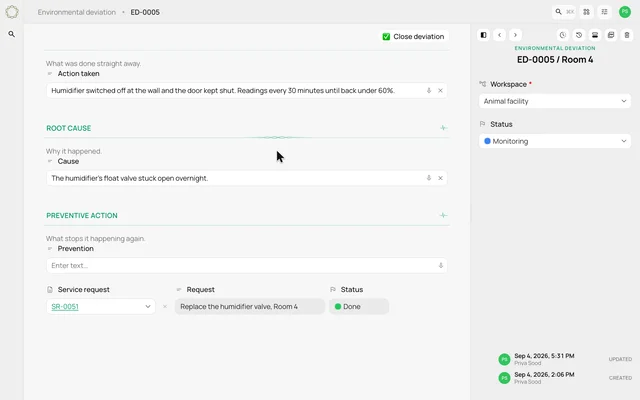This screenshot has height=400, width=640.
Task: Open the clock reminders icon
Action: [563, 35]
